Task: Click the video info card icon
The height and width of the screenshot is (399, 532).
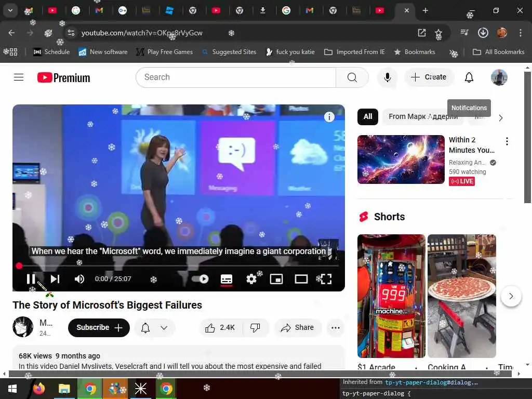Action: click(x=329, y=117)
